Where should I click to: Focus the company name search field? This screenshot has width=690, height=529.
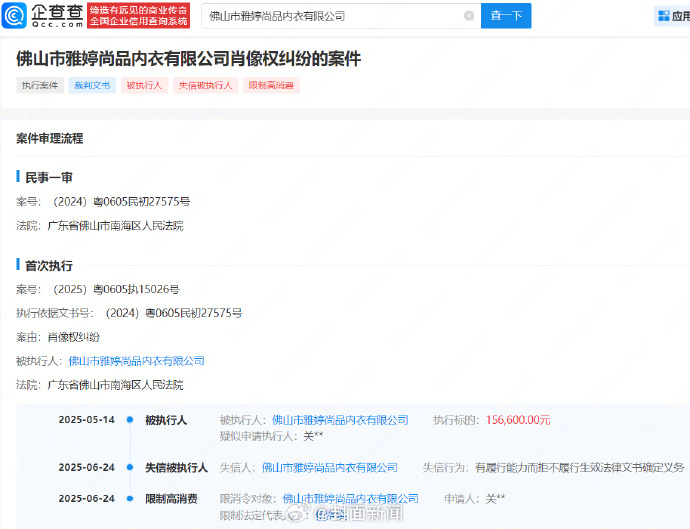coord(341,16)
